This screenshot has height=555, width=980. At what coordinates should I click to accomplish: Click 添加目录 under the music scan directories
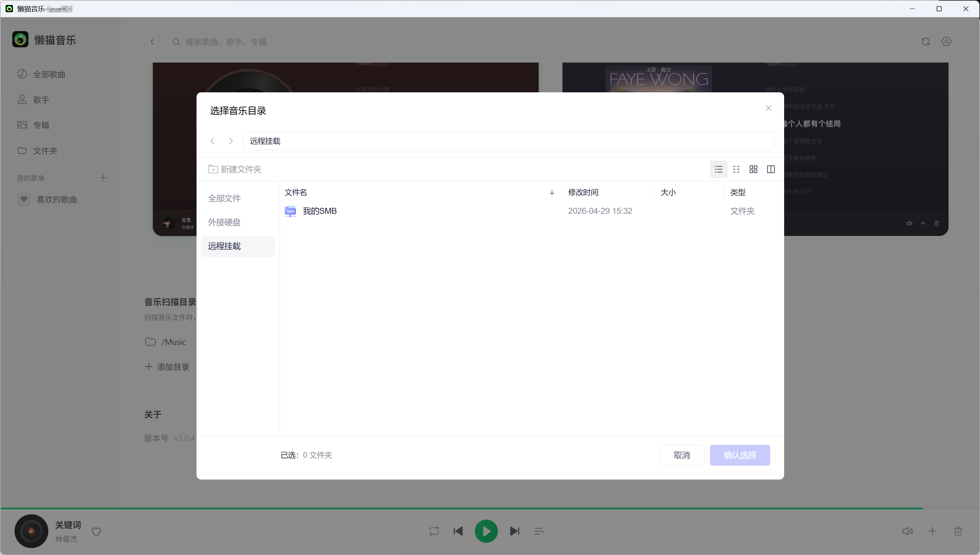click(x=167, y=367)
